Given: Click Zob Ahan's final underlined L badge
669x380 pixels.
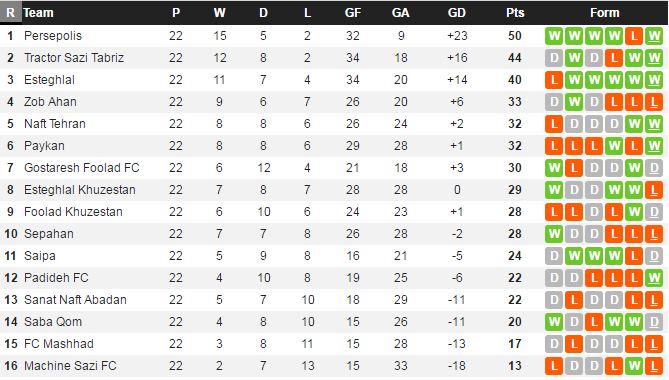Looking at the screenshot, I should (654, 102).
